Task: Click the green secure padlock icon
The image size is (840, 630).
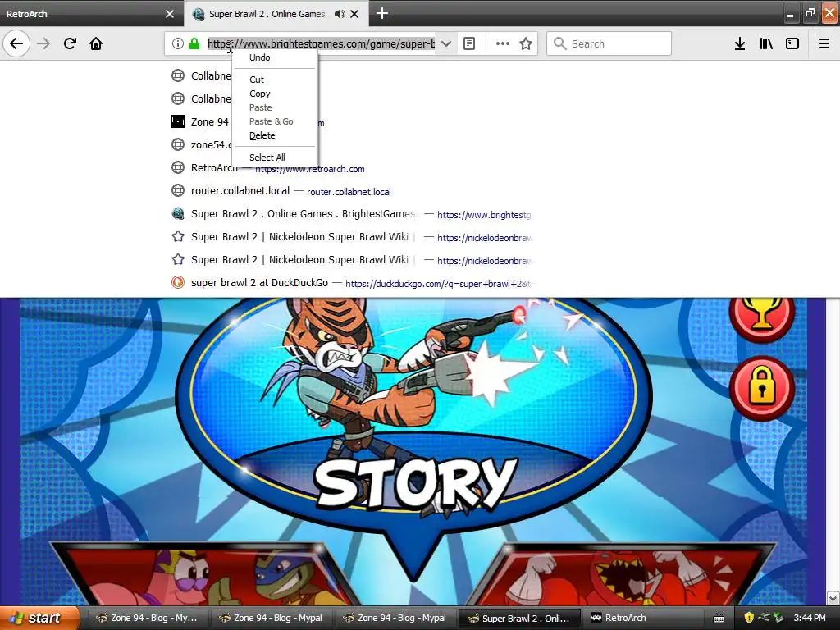Action: pyautogui.click(x=194, y=43)
